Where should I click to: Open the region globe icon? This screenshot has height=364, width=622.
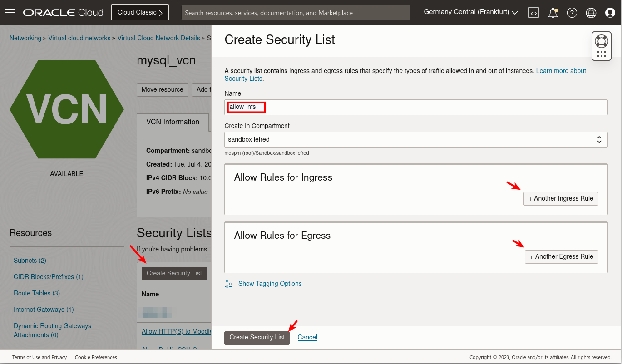591,12
